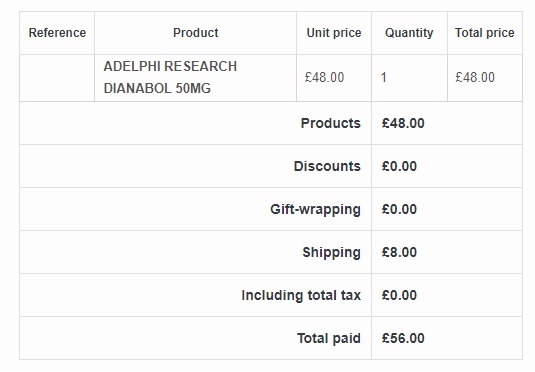Click the Gift-wrapping label
This screenshot has width=535, height=372.
[x=315, y=210]
